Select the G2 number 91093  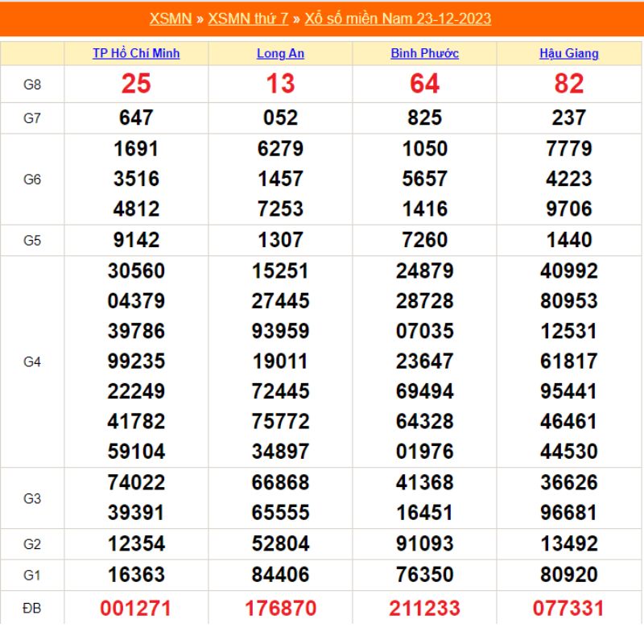tap(424, 544)
